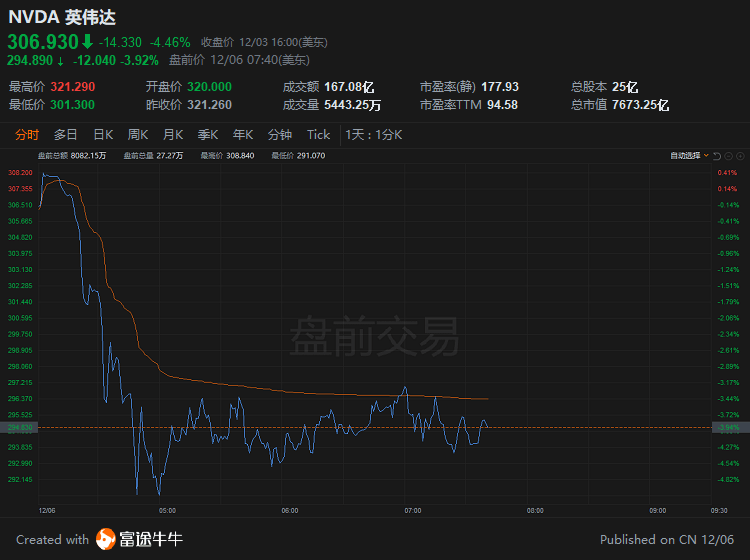Click the pre-market 最低价 291.070 label
The image size is (750, 560).
point(298,155)
